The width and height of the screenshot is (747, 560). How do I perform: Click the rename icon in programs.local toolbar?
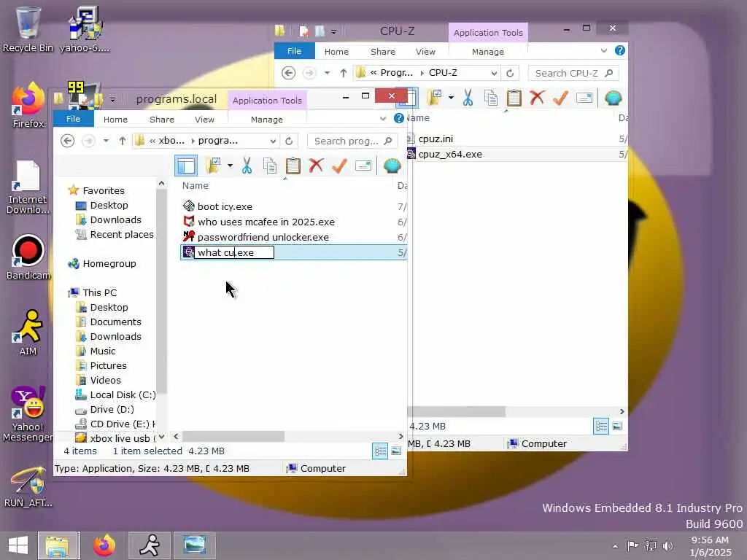363,166
